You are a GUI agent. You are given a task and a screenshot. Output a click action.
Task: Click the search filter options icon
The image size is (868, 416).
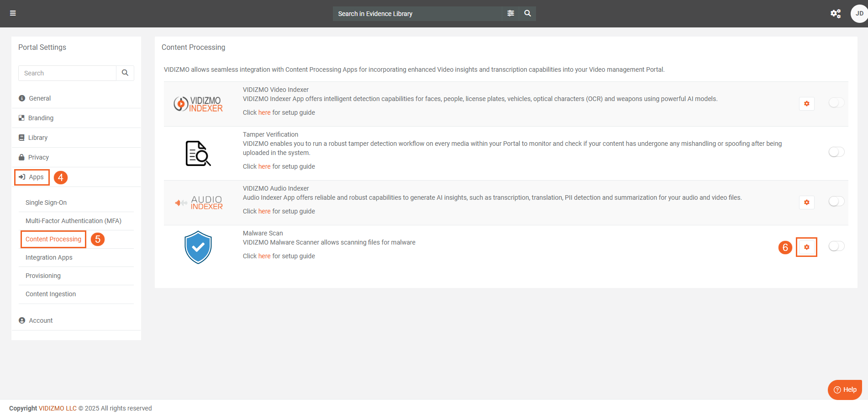pos(510,14)
